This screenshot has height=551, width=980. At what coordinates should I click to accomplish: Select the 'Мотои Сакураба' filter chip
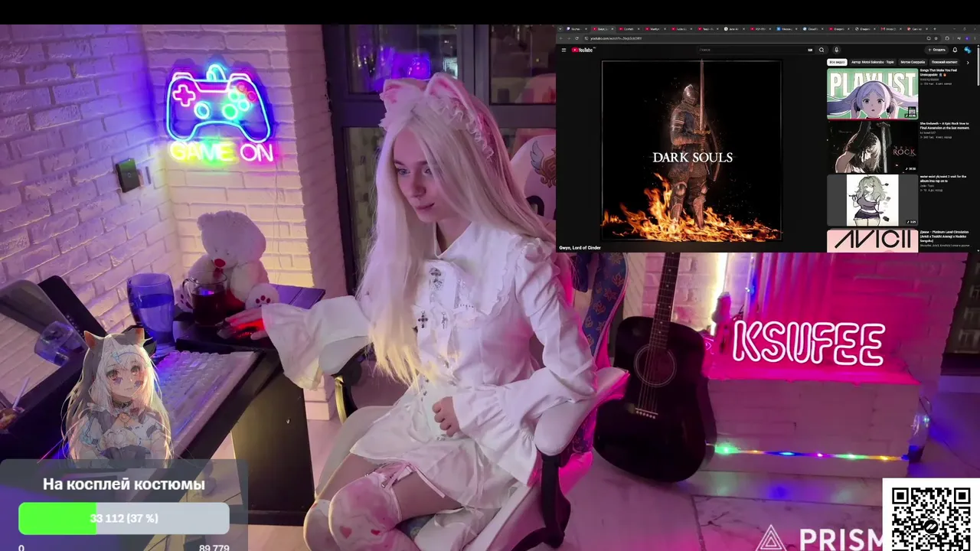tap(913, 62)
